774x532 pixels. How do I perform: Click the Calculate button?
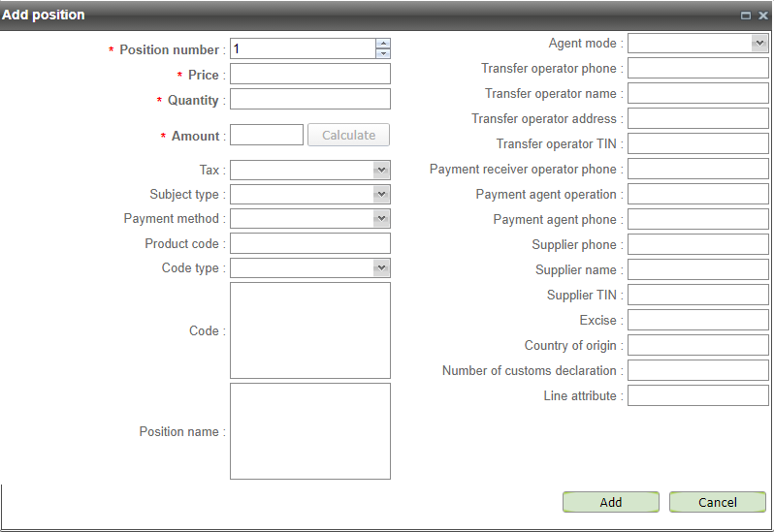348,136
